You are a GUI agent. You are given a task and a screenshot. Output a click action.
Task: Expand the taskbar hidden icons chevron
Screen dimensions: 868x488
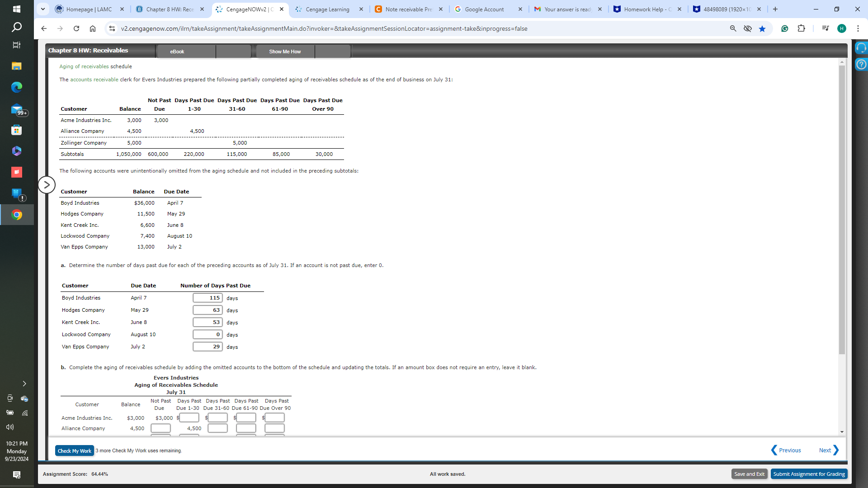(24, 384)
